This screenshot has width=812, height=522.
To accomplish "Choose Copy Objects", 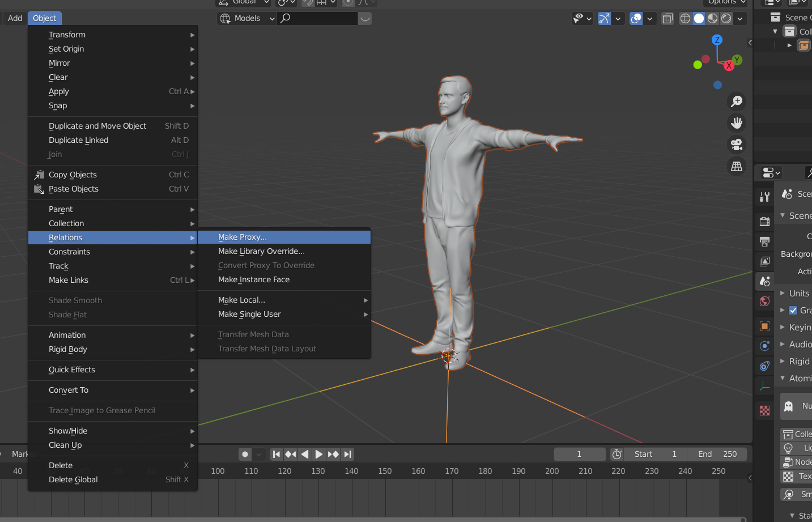I will (x=113, y=175).
